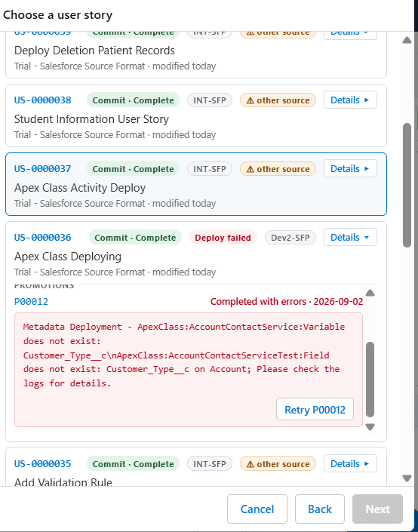Open user story link US-0000035

coord(43,464)
